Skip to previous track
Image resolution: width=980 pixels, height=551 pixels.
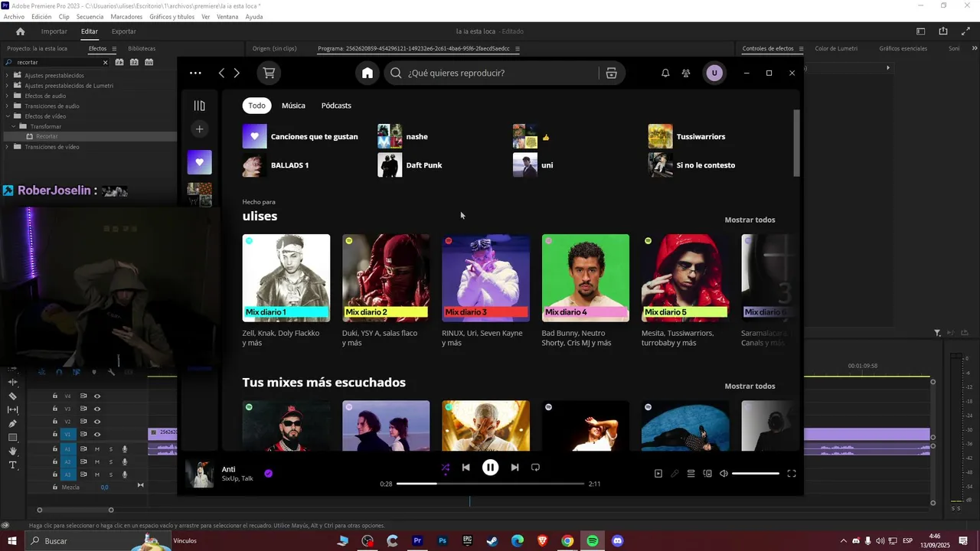pyautogui.click(x=465, y=467)
